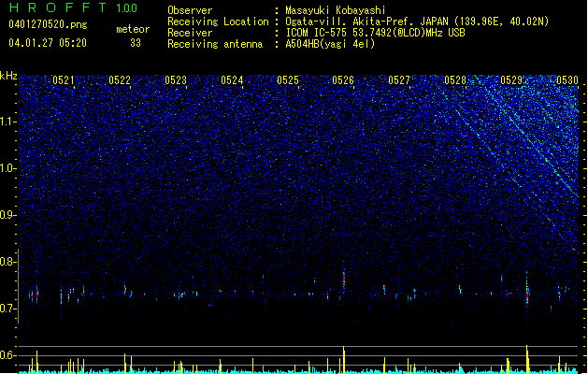Select the file name 0401270520.png
The image size is (588, 374).
coord(48,24)
